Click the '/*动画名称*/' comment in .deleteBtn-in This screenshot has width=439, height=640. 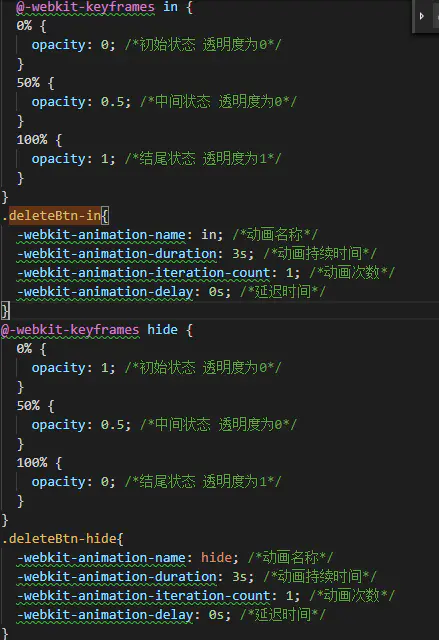[x=275, y=235]
